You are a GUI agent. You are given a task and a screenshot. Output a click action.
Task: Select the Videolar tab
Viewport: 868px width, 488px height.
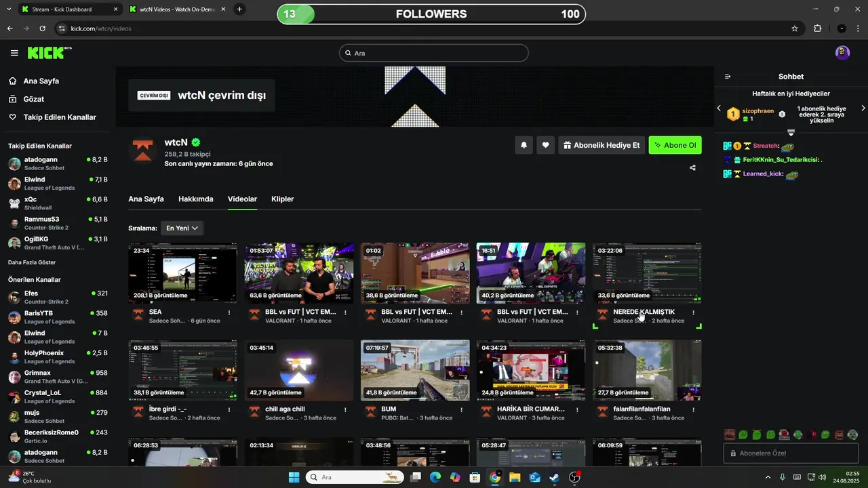pos(242,199)
